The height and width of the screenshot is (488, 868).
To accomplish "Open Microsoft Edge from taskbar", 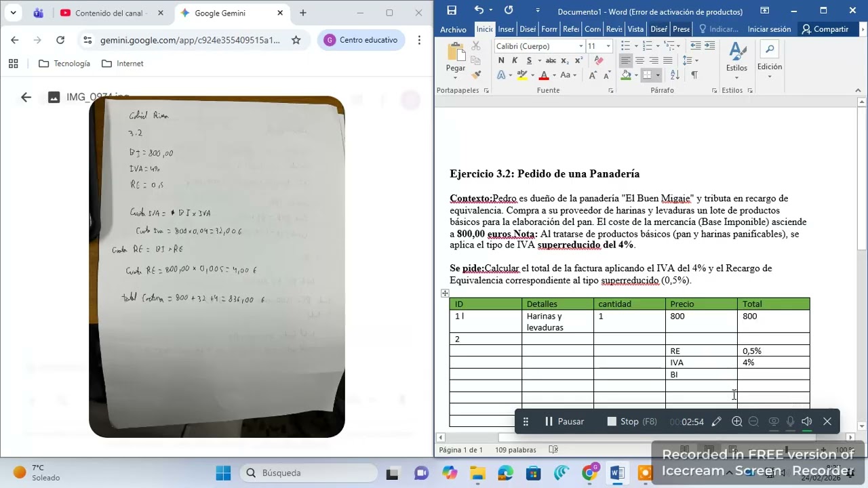I will pyautogui.click(x=505, y=473).
